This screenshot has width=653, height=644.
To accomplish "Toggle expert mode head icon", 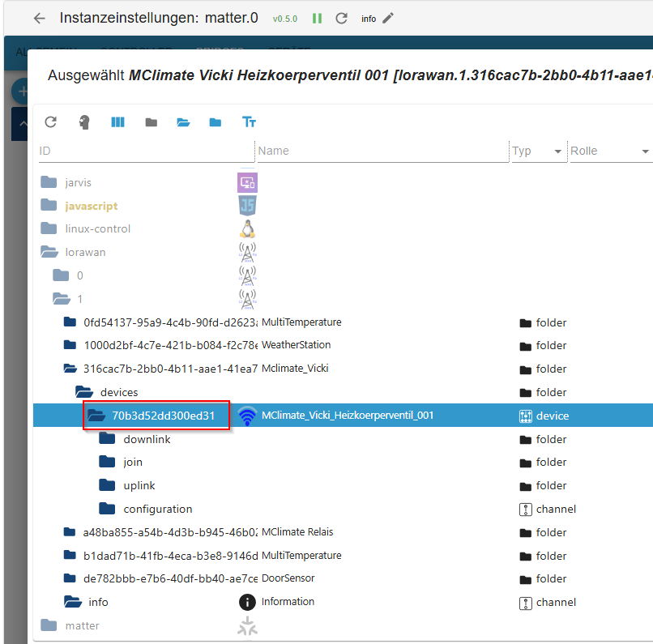I will (84, 122).
